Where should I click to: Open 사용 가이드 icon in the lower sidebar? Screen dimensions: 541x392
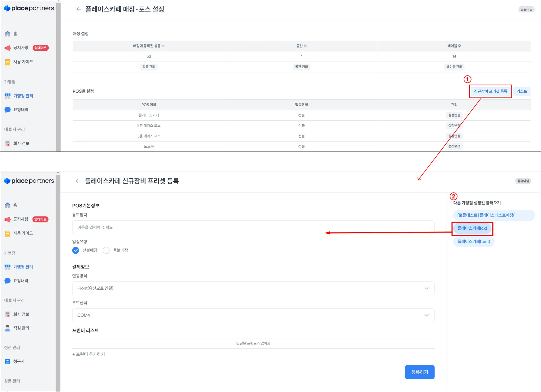(x=8, y=233)
